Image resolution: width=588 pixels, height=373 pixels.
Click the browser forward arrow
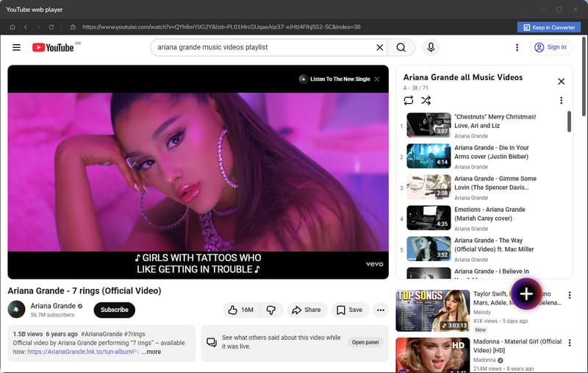[x=38, y=27]
